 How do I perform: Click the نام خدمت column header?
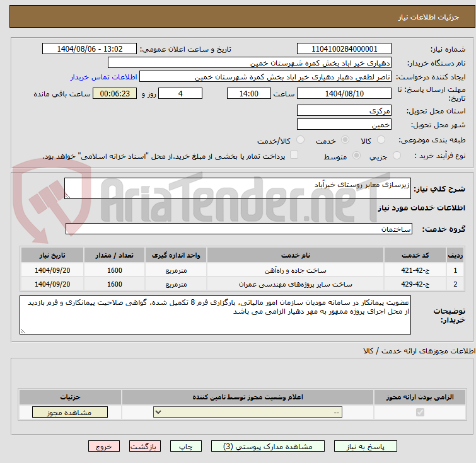(295, 255)
